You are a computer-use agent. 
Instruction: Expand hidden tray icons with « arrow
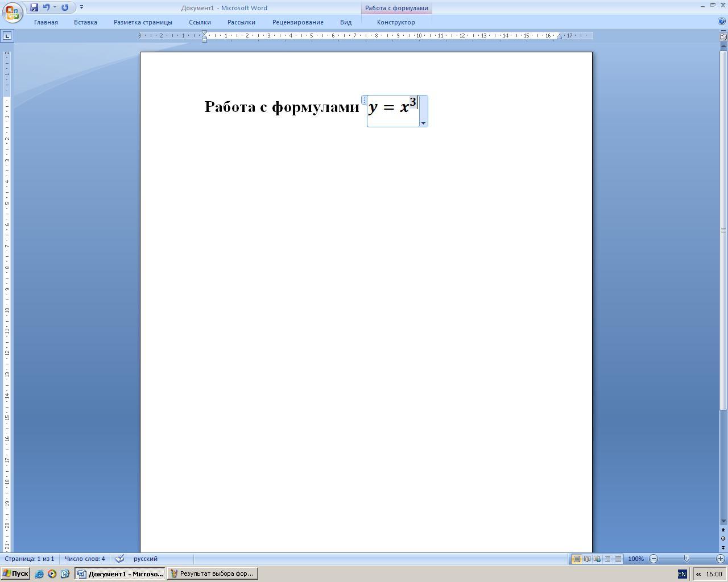click(x=698, y=574)
